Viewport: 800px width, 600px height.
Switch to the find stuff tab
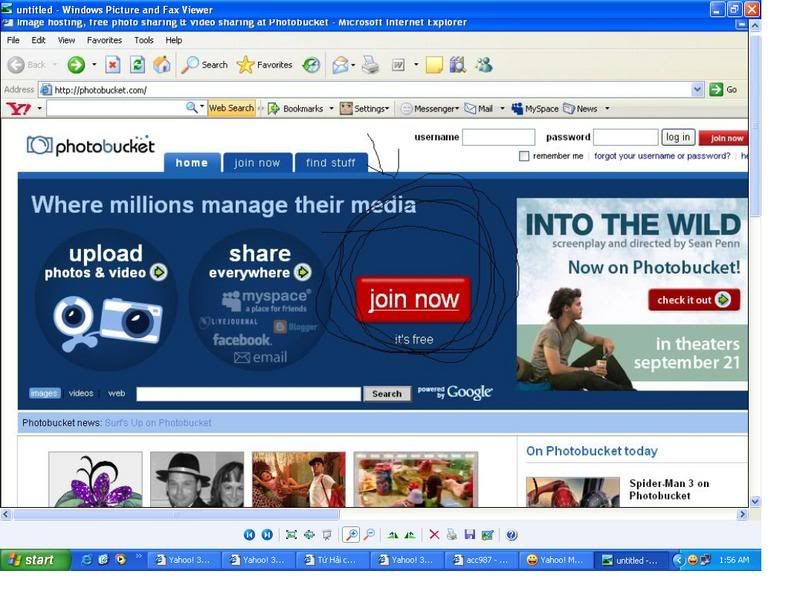331,163
